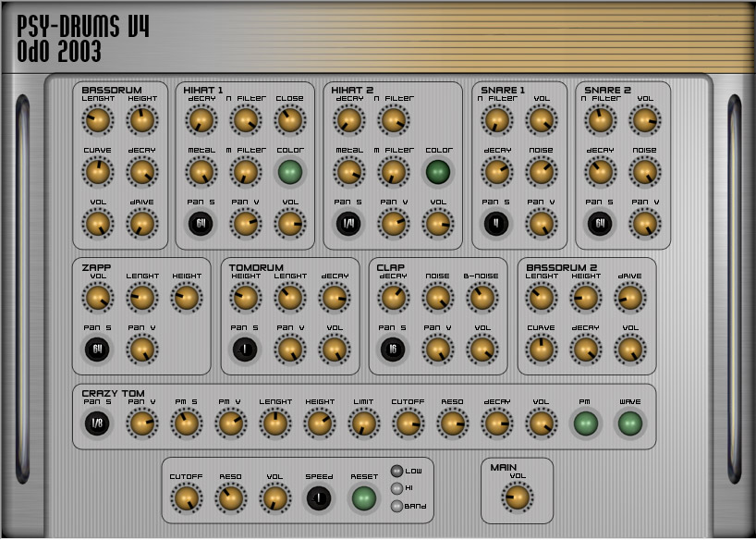Click the Crazy Tom Cutoff knob
756x540 pixels.
tap(408, 423)
